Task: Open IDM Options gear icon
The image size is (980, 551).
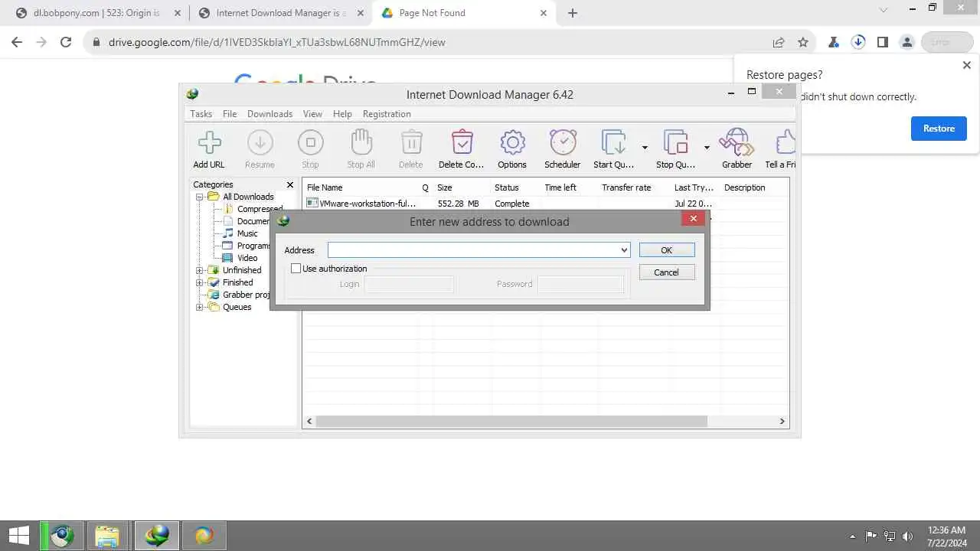Action: click(x=512, y=142)
